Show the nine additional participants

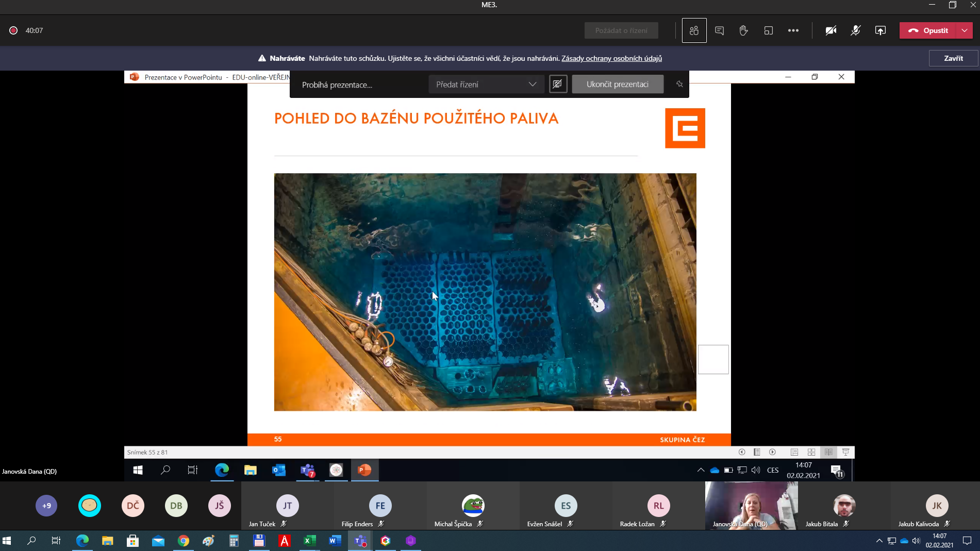(46, 506)
